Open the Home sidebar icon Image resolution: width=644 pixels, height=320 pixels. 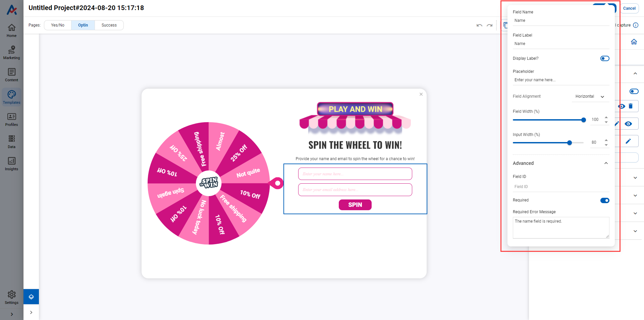pyautogui.click(x=11, y=30)
